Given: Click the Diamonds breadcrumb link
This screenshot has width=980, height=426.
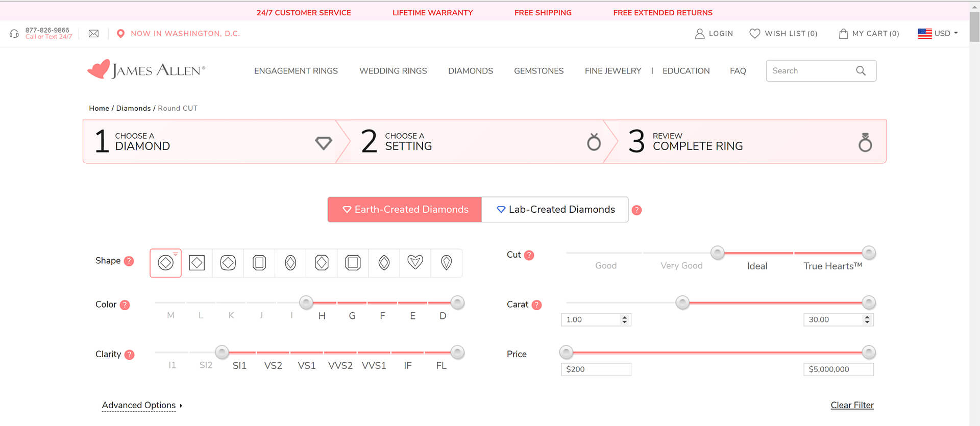Looking at the screenshot, I should click(133, 108).
